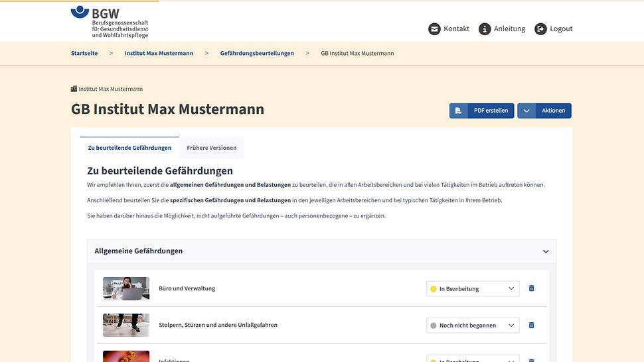The width and height of the screenshot is (644, 362).
Task: Switch to Frühere Versionen tab
Action: pyautogui.click(x=212, y=148)
